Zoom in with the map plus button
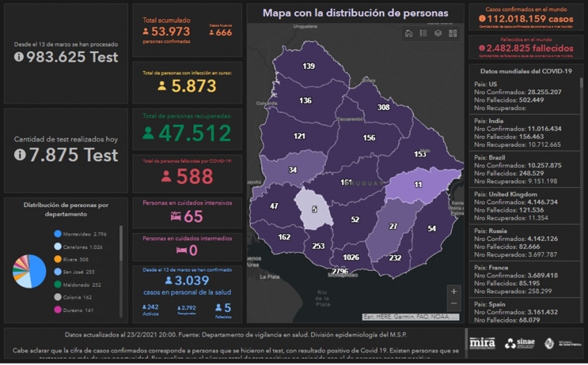This screenshot has width=588, height=365. click(x=454, y=291)
